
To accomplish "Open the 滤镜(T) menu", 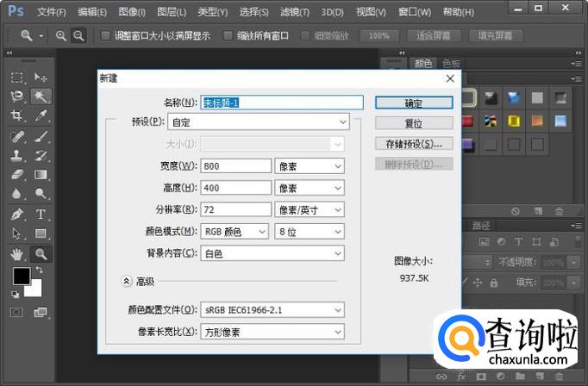I will coord(295,12).
